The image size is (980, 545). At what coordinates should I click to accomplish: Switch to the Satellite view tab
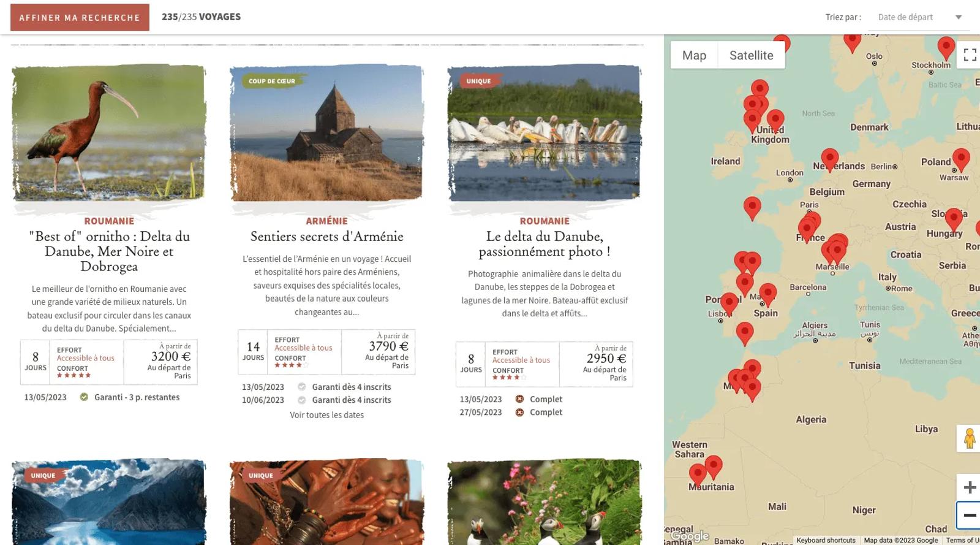[751, 55]
